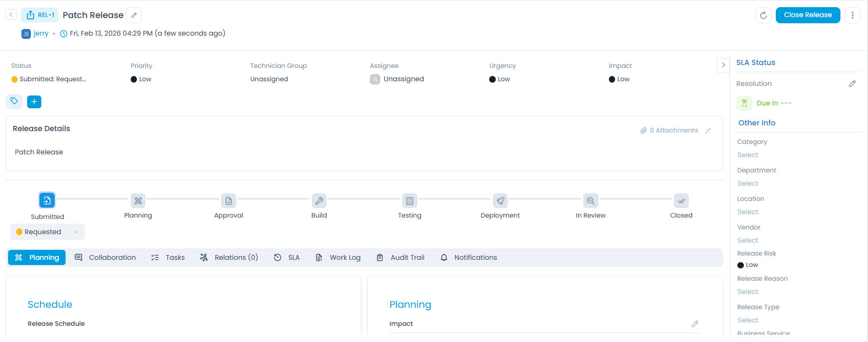Viewport: 868px width, 342px height.
Task: Open the Category Select dropdown
Action: click(748, 155)
